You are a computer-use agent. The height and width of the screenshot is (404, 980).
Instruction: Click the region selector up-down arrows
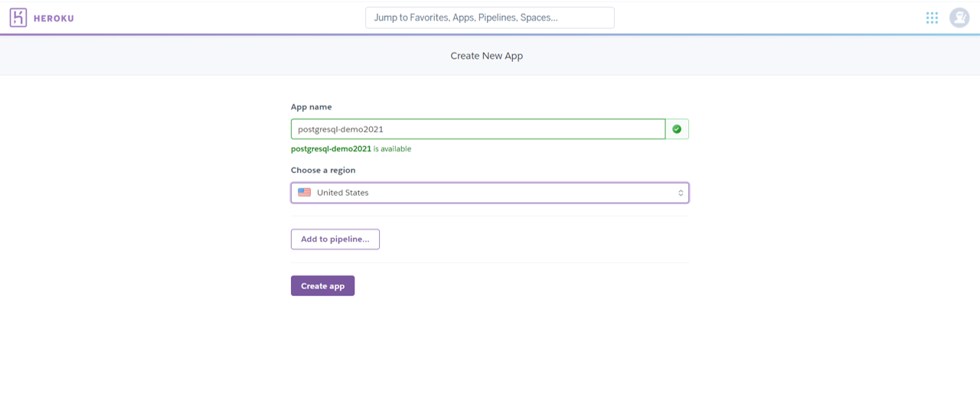681,193
